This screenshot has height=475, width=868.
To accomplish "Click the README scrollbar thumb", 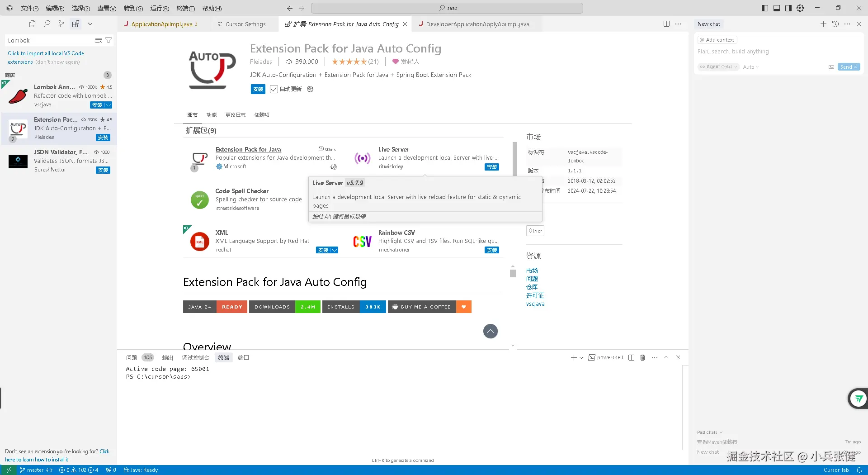I will point(513,273).
